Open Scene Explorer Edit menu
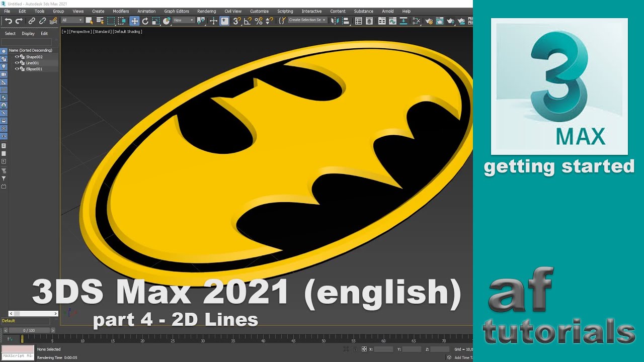 click(x=44, y=34)
